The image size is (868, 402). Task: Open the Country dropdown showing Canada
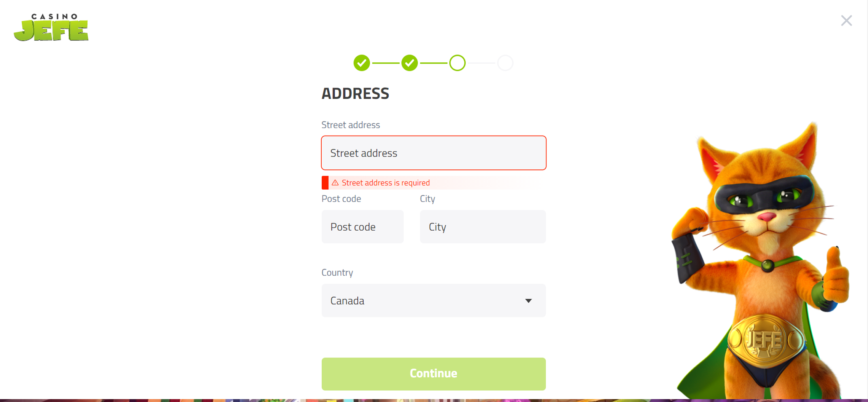point(434,300)
